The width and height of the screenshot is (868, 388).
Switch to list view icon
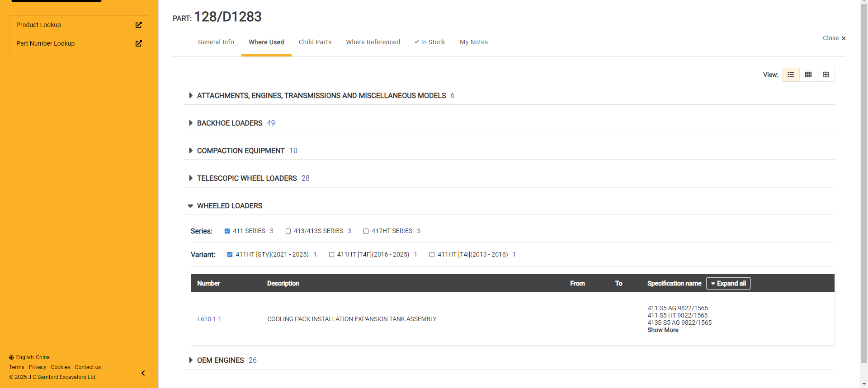(791, 75)
